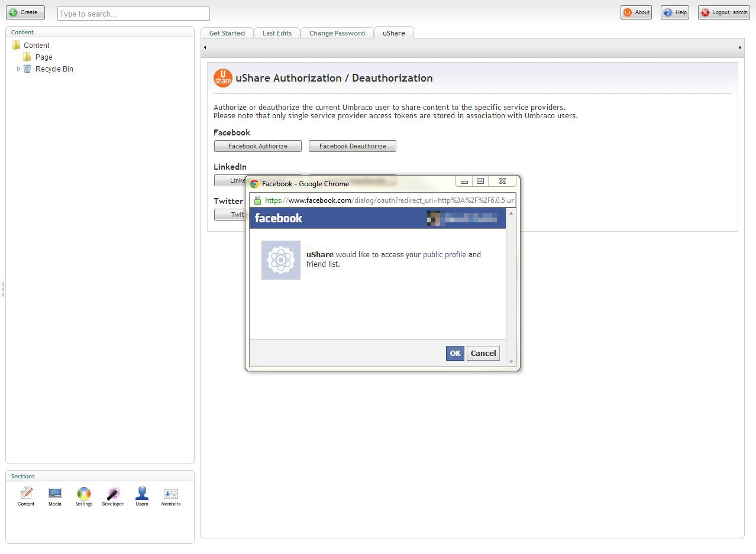The height and width of the screenshot is (554, 756).
Task: Click the Chrome icon in popup title bar
Action: 254,184
